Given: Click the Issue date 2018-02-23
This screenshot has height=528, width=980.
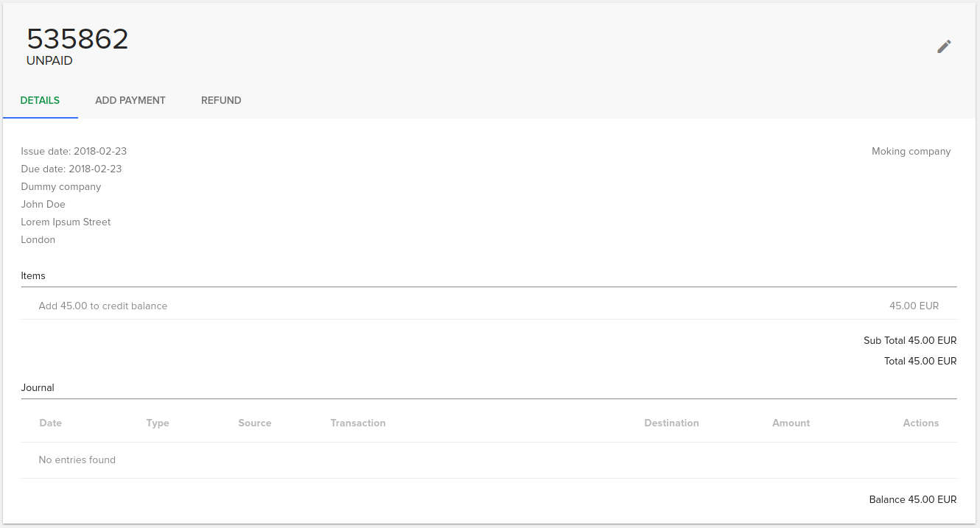Looking at the screenshot, I should coord(74,151).
